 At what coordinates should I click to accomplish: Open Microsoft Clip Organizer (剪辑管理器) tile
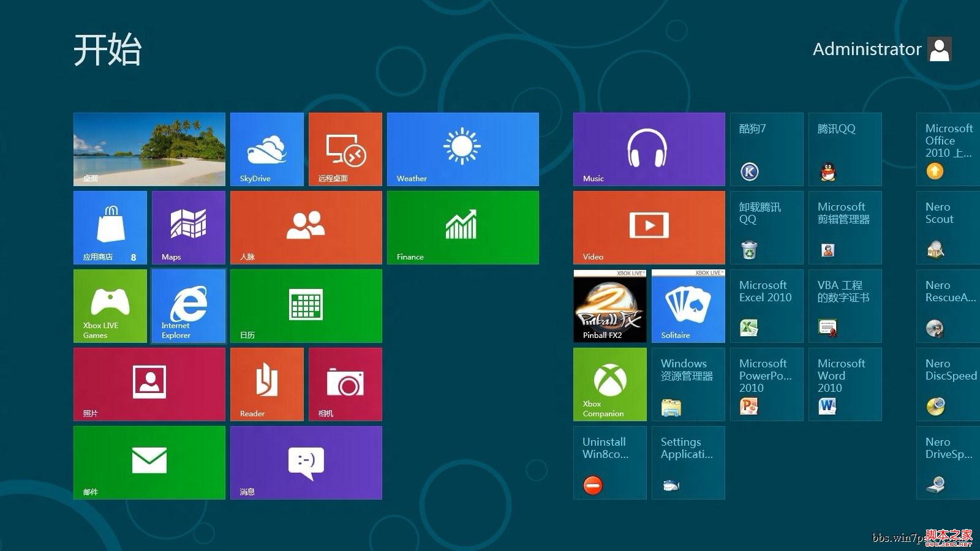tap(845, 228)
